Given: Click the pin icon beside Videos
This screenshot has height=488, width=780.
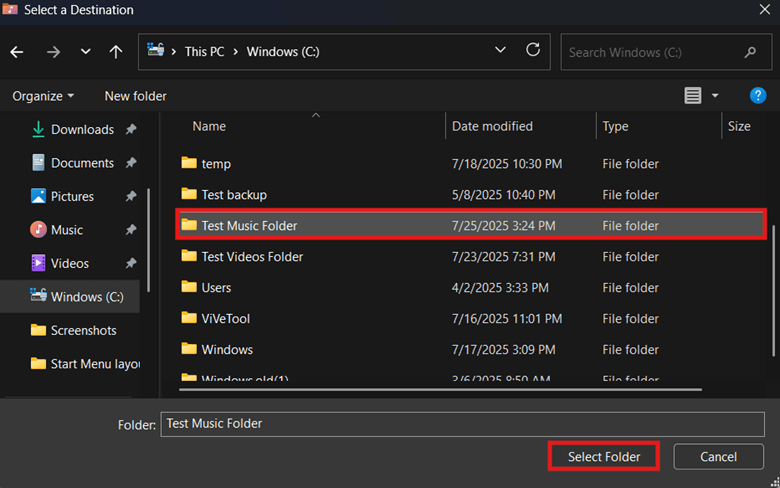Looking at the screenshot, I should click(131, 263).
